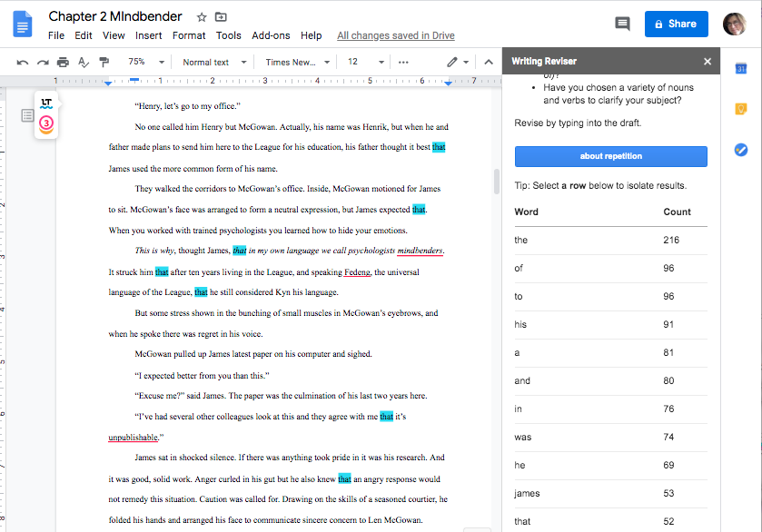This screenshot has width=762, height=532.
Task: Open the comment history icon
Action: 622,25
